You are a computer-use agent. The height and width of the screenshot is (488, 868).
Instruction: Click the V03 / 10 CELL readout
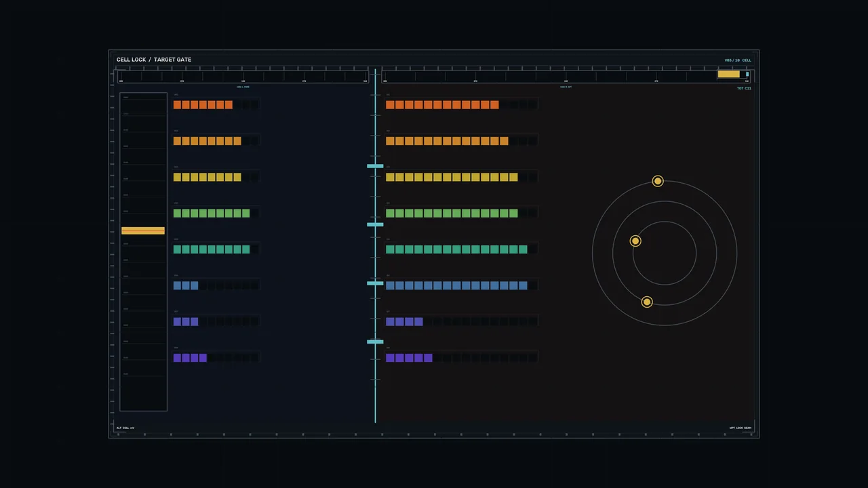pyautogui.click(x=738, y=60)
